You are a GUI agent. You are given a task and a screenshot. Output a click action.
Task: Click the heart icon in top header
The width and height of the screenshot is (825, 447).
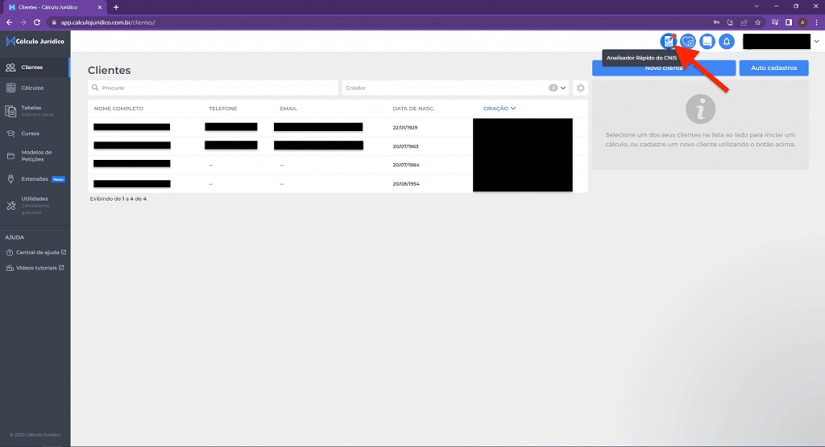pyautogui.click(x=687, y=41)
